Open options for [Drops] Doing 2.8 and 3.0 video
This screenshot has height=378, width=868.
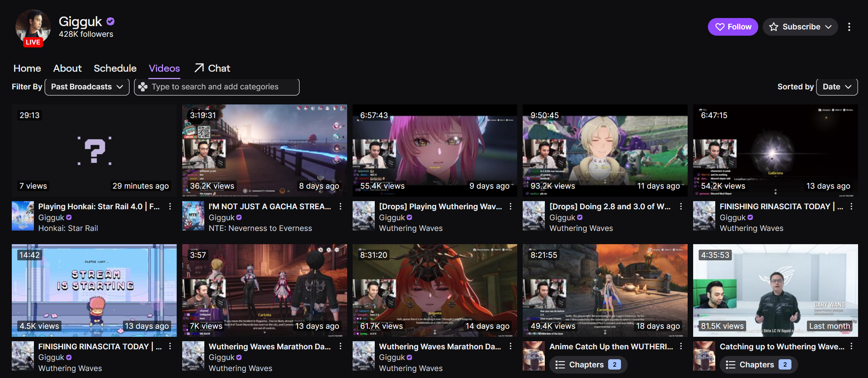(681, 207)
